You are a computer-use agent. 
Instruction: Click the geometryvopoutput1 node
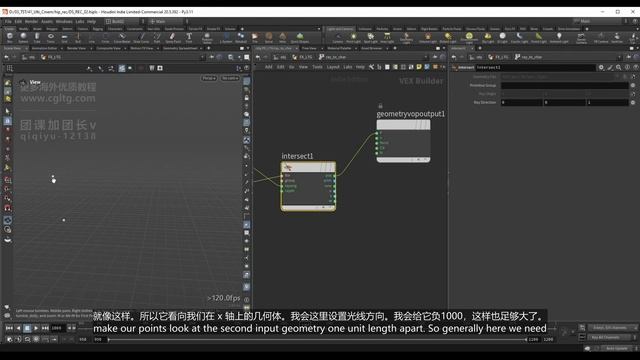pos(403,141)
